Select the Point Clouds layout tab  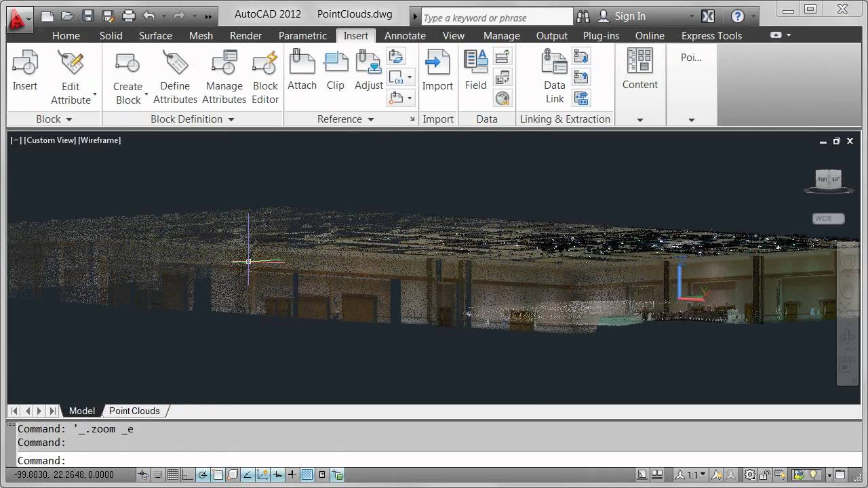pos(134,411)
